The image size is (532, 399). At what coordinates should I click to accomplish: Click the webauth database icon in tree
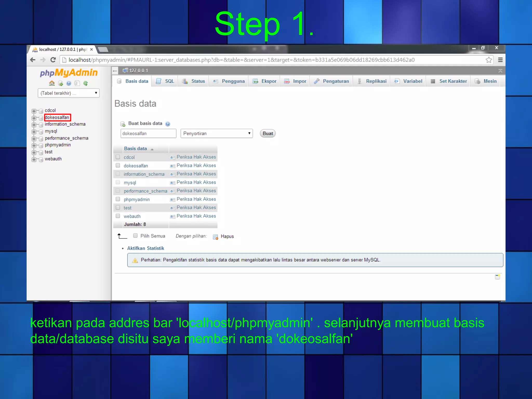click(x=41, y=159)
